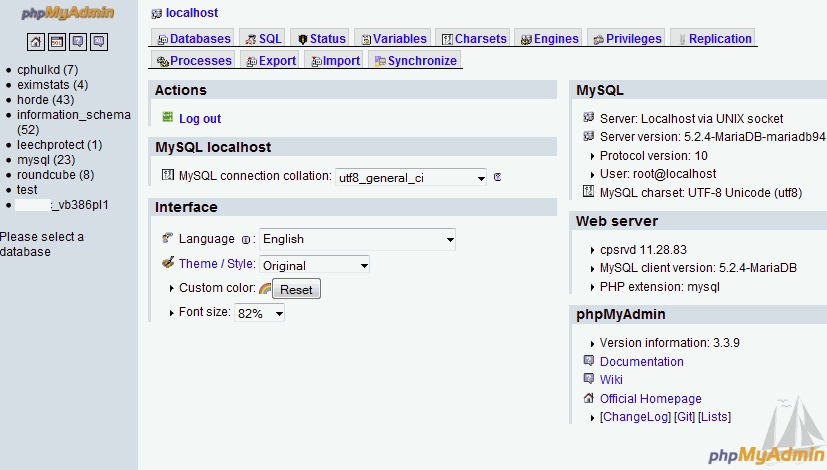This screenshot has width=827, height=470.
Task: Click the Language info icon
Action: point(246,240)
